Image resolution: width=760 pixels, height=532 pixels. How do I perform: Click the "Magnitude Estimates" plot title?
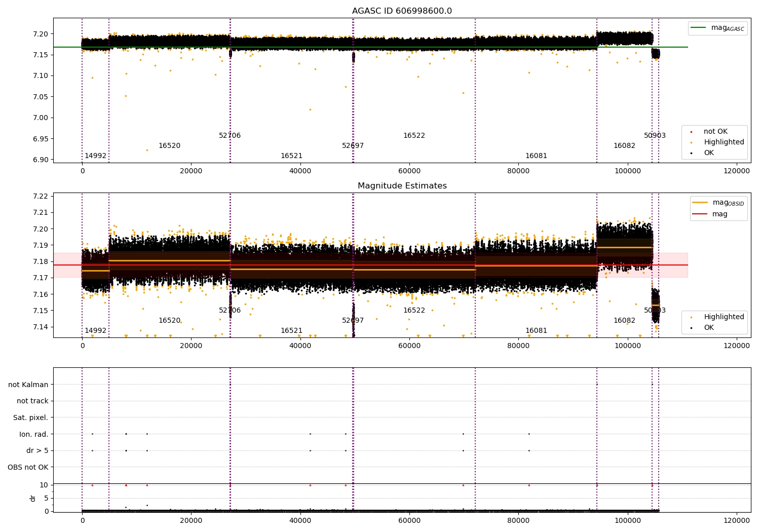point(402,186)
